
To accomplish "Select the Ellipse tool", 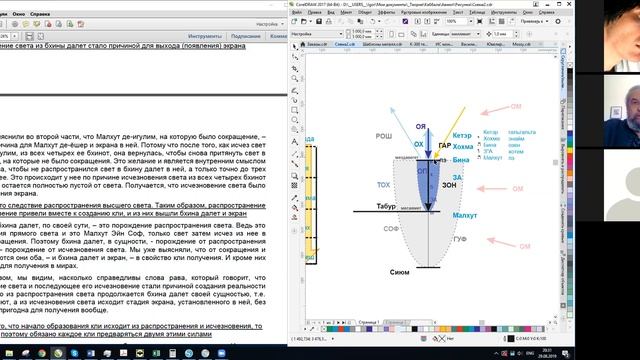I will 295,120.
